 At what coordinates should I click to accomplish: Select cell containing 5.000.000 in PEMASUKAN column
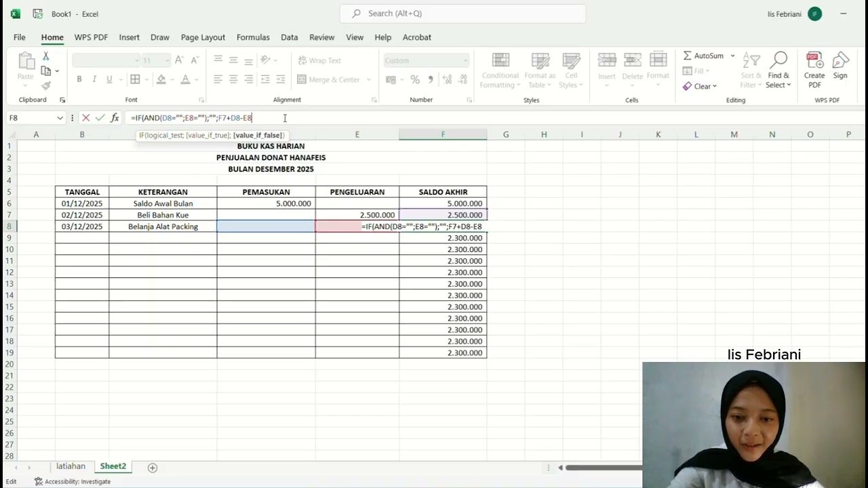(x=266, y=203)
